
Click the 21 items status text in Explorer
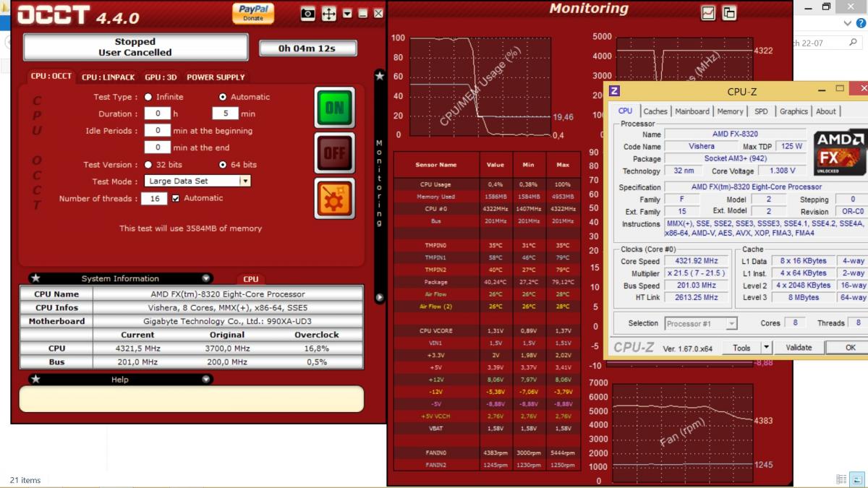point(25,480)
